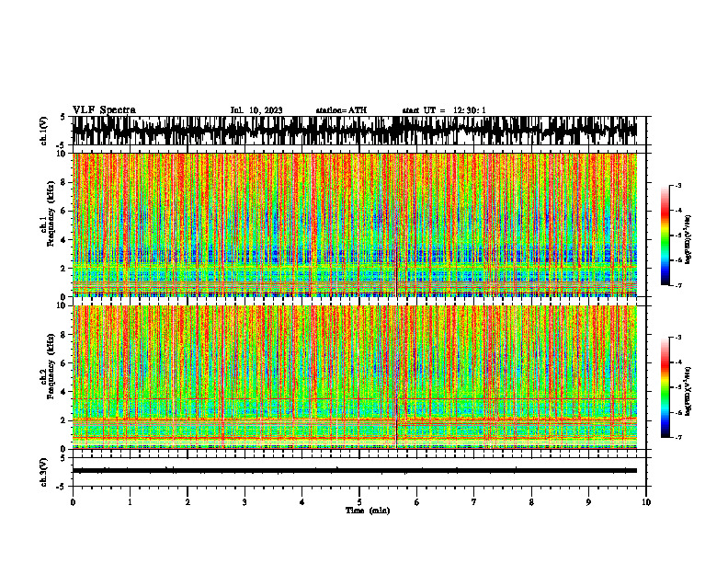Click the ch.2 colorbar "-3" tick label
This screenshot has height=563, width=728.
tap(678, 338)
